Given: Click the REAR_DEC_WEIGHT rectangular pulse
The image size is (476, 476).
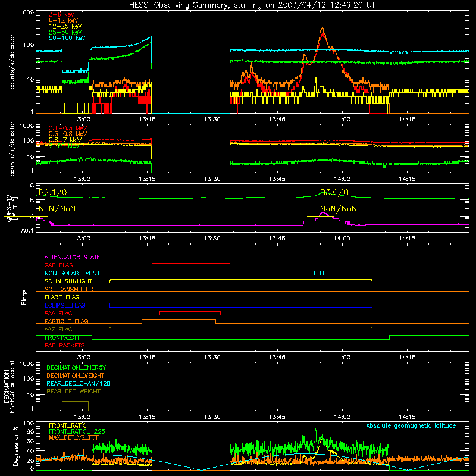Looking at the screenshot, I should pos(76,406).
